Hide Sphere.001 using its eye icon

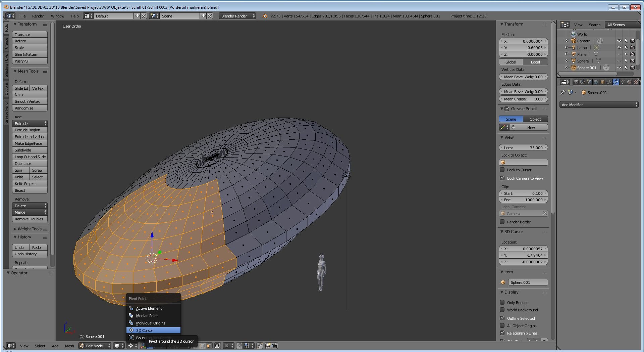pos(619,68)
